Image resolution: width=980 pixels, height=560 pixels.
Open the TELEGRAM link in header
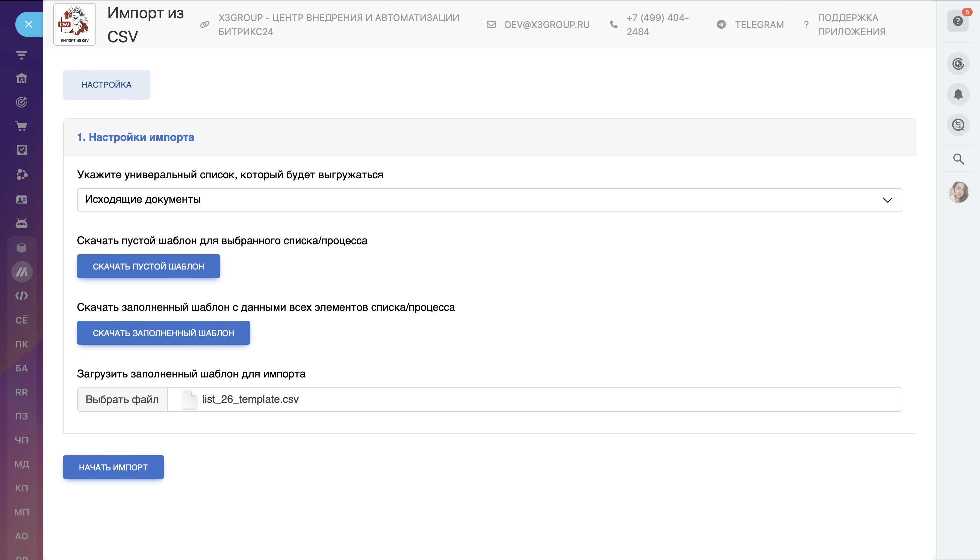point(759,25)
